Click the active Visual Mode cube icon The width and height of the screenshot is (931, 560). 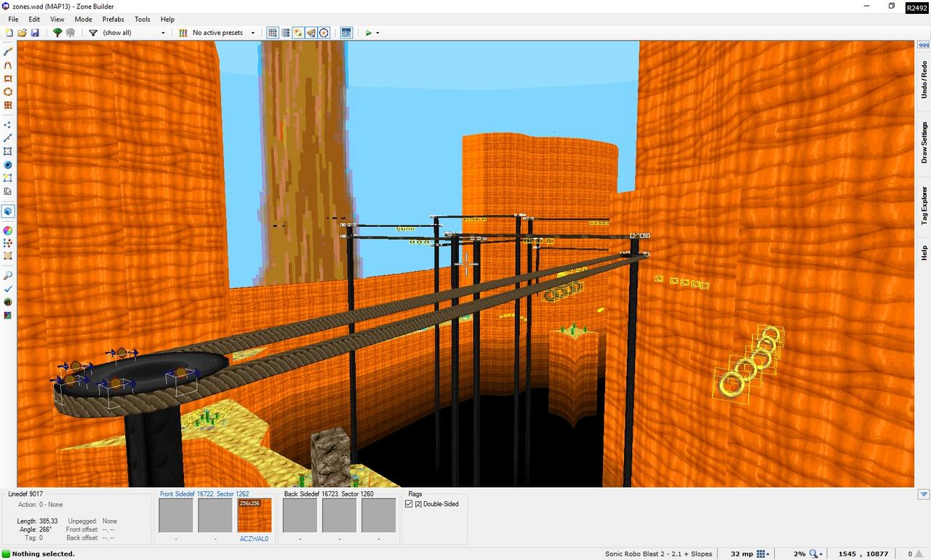pos(8,212)
